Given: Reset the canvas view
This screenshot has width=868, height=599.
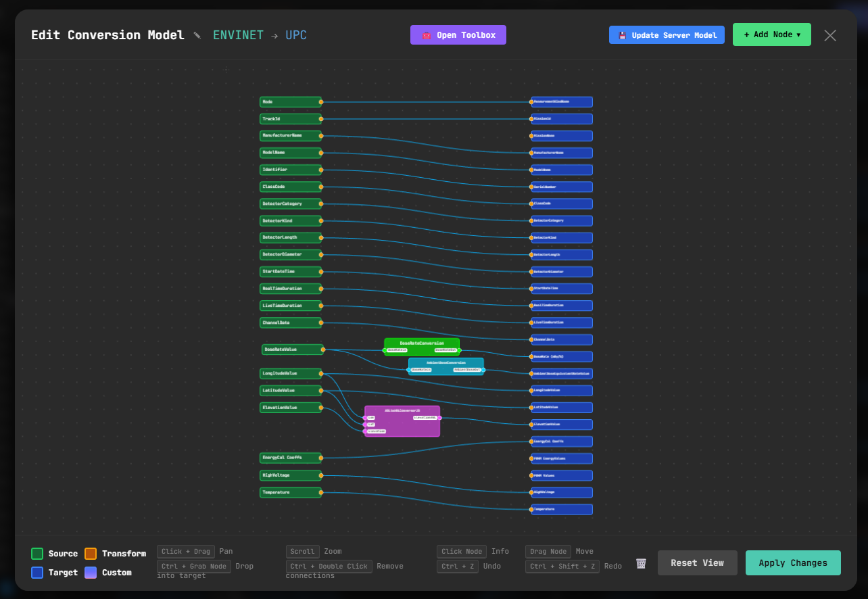Looking at the screenshot, I should click(697, 563).
